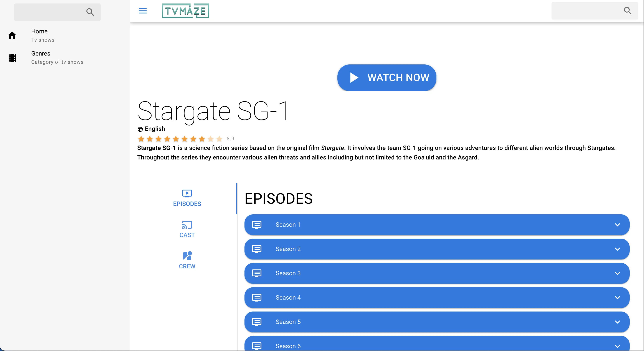Click the globe language icon
The height and width of the screenshot is (351, 644).
(x=140, y=129)
